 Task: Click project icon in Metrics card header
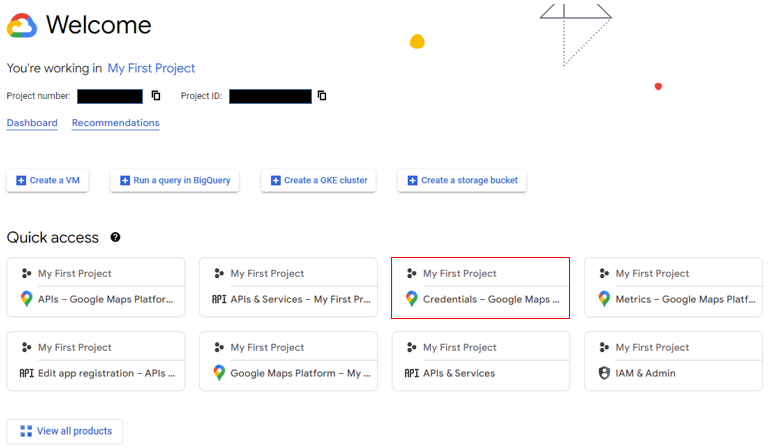[x=604, y=273]
